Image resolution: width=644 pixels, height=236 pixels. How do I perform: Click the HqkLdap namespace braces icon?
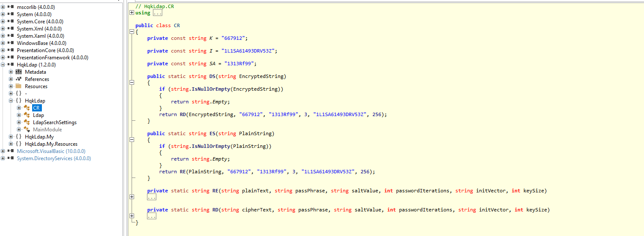[19, 101]
